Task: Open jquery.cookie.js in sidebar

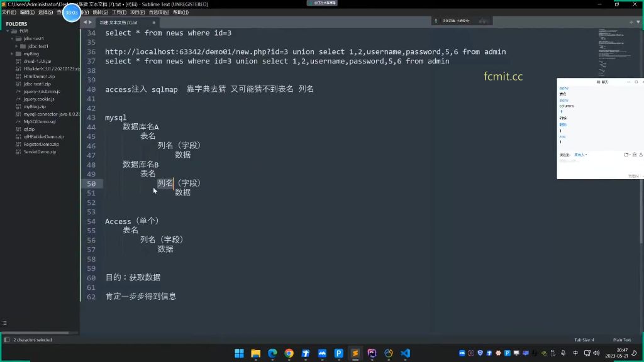Action: tap(38, 99)
